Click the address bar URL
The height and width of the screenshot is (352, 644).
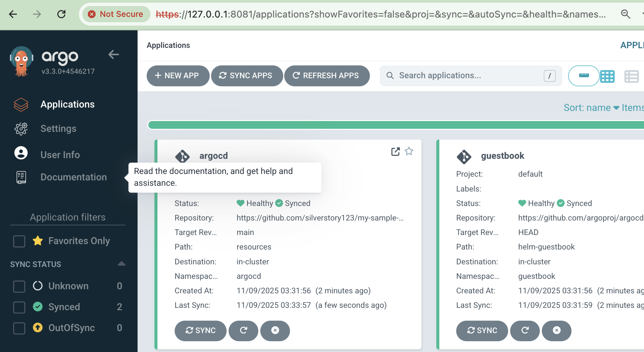point(381,14)
